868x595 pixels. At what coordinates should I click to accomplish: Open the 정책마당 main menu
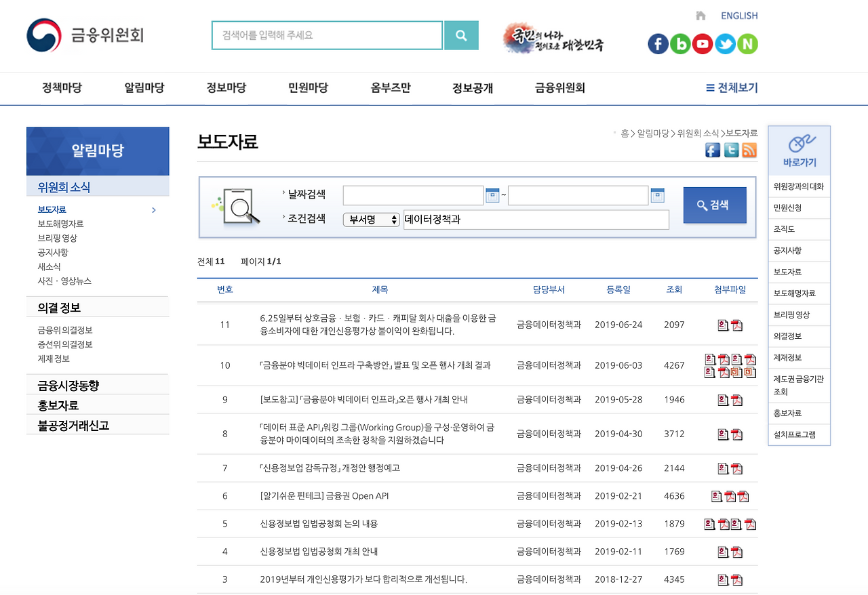(x=62, y=87)
